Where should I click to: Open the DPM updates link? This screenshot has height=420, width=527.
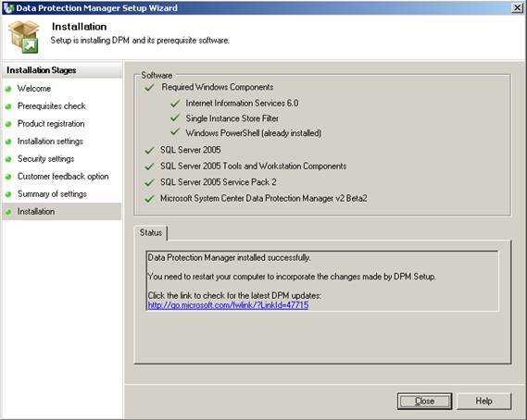228,305
